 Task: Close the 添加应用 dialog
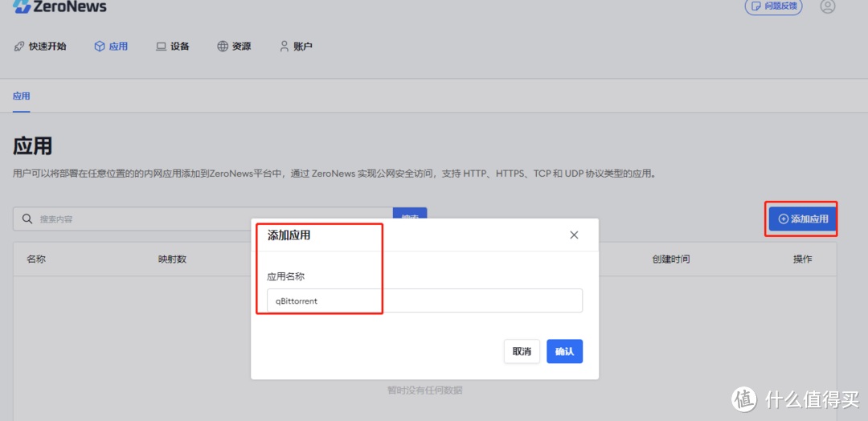click(x=574, y=235)
